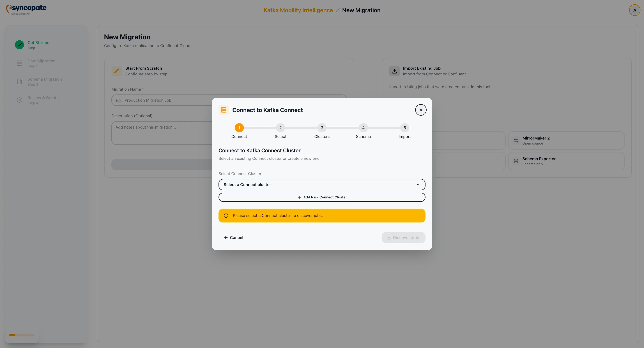Go to step 5 Import
This screenshot has height=348, width=644.
click(x=404, y=128)
